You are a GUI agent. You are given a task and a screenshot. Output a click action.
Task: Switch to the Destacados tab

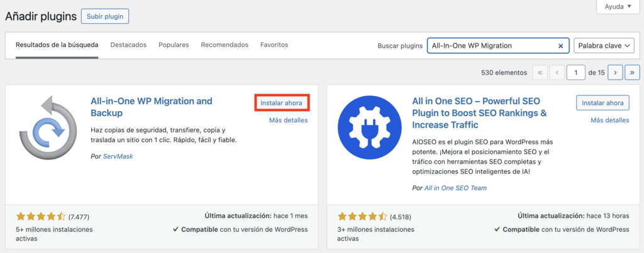pos(128,45)
